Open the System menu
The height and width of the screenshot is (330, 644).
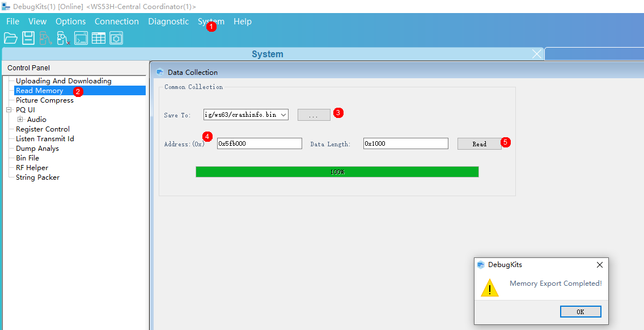point(211,22)
